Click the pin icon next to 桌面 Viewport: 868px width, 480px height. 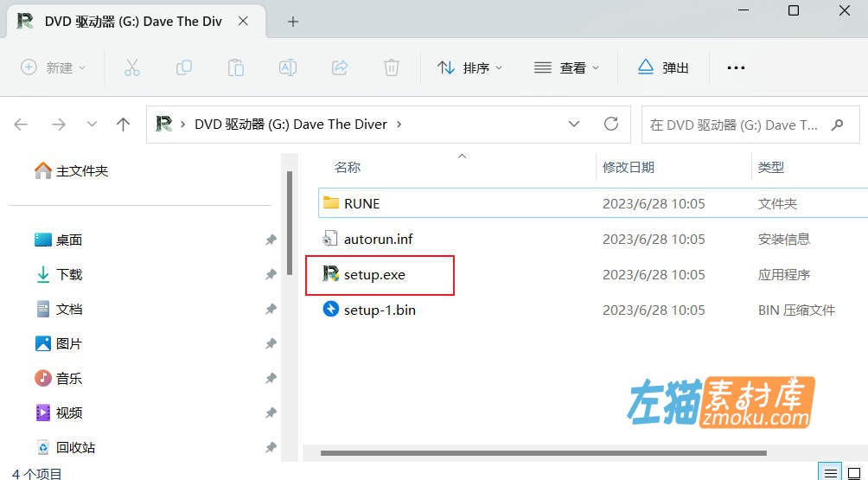coord(271,240)
